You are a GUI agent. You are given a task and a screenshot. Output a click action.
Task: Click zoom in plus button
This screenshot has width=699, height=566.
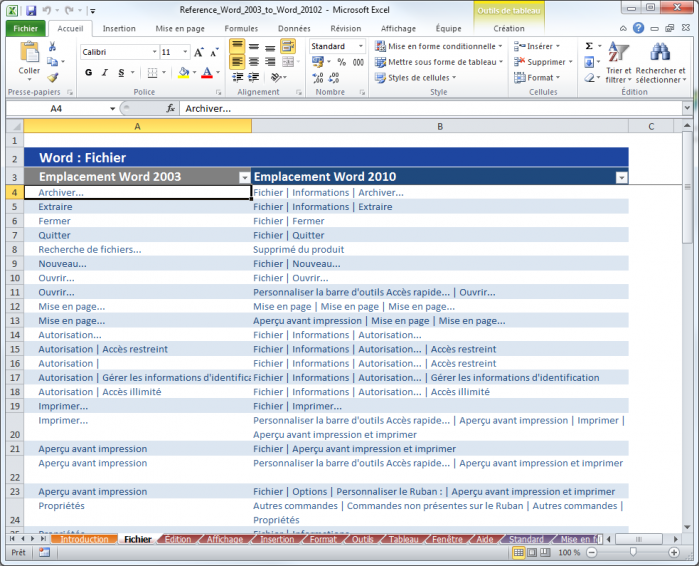click(x=674, y=553)
